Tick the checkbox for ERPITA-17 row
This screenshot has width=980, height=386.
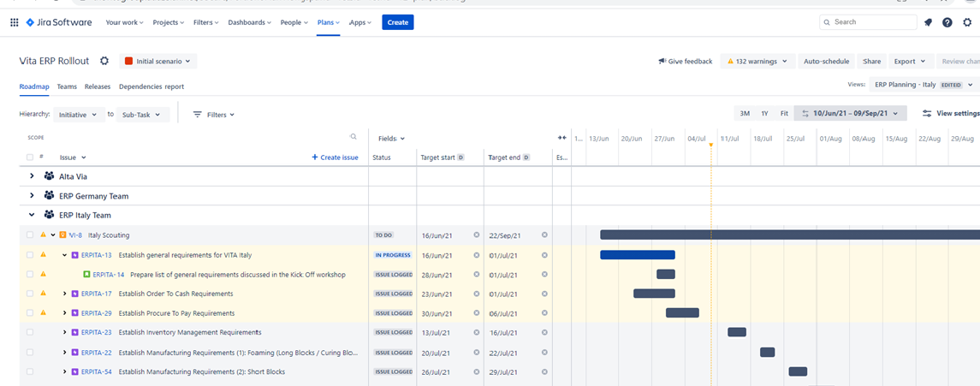click(29, 294)
